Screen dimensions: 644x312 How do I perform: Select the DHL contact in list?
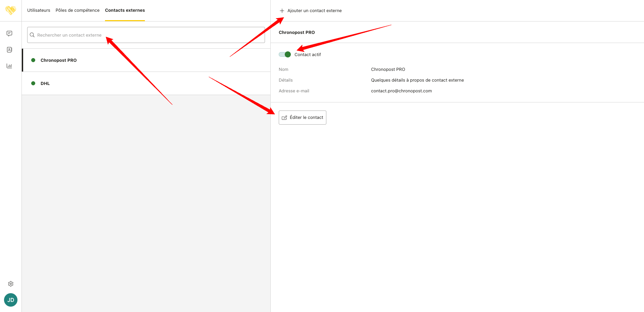[x=146, y=83]
